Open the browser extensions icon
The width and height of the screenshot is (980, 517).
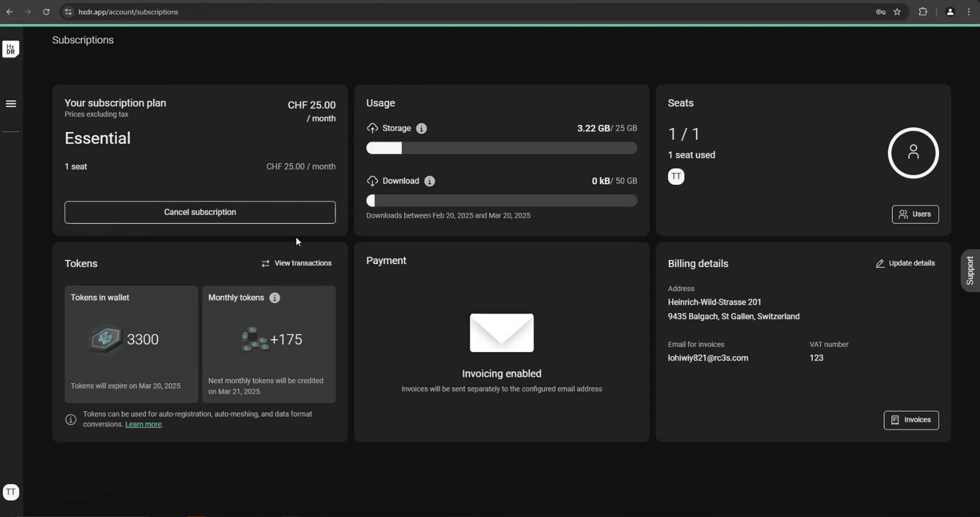923,12
